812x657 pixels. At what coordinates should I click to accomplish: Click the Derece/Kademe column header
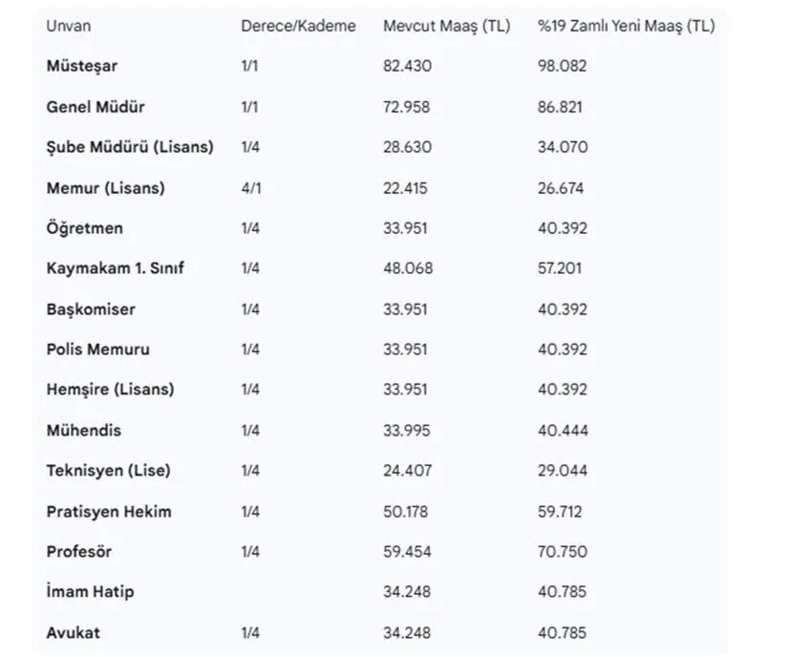tap(298, 26)
